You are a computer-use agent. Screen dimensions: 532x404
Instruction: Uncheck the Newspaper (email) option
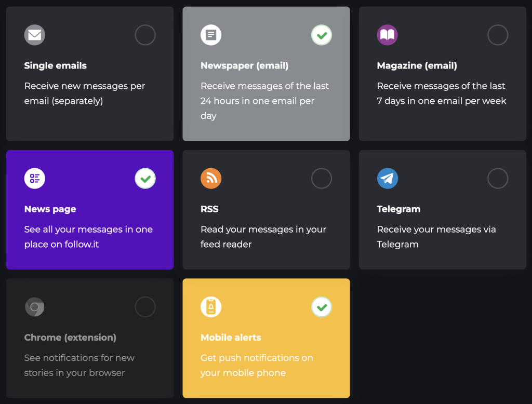pos(322,35)
